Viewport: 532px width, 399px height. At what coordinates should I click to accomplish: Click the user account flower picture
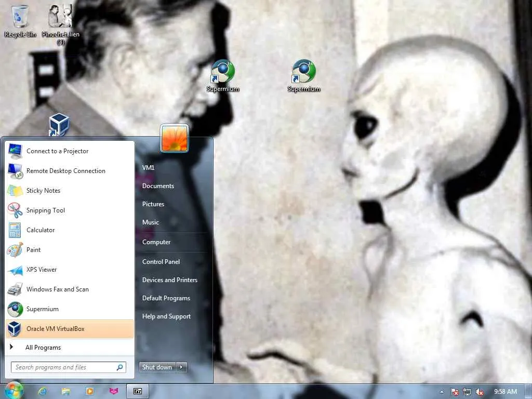tap(175, 138)
